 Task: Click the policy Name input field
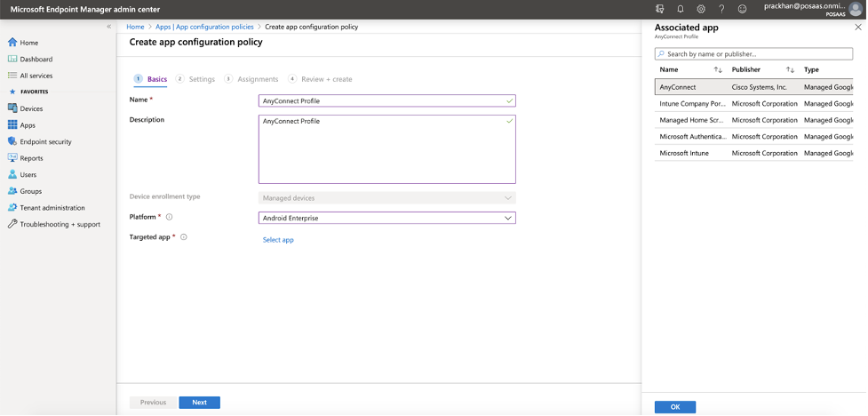(387, 100)
